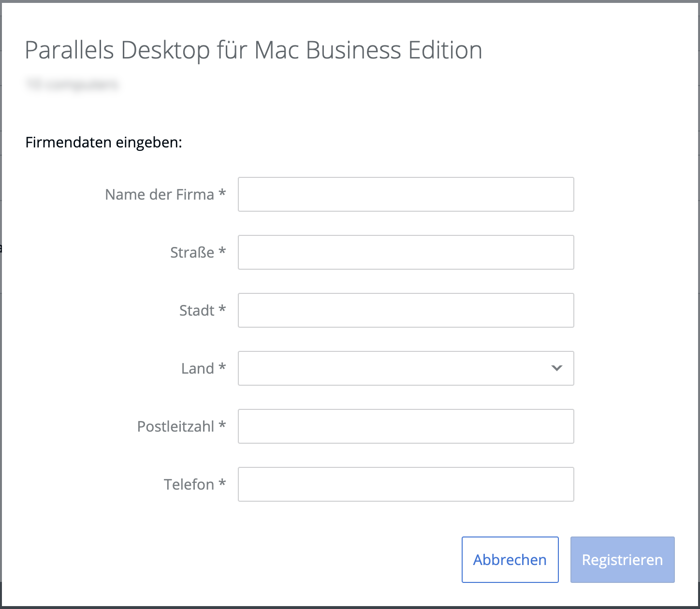This screenshot has height=609, width=700.
Task: Click the Land dropdown chevron arrow
Action: (x=556, y=368)
